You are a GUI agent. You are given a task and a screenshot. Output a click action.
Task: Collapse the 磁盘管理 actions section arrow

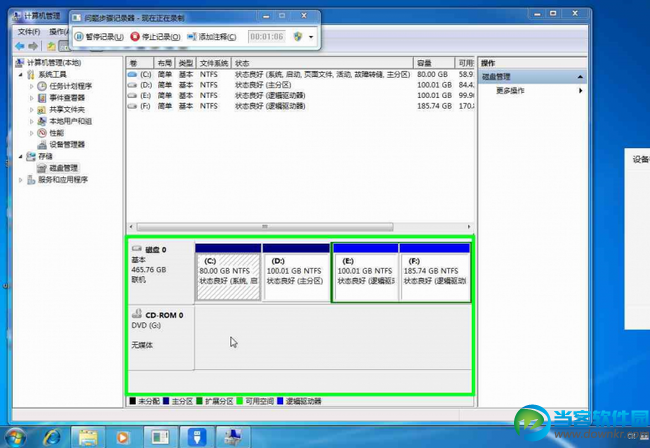tap(580, 77)
